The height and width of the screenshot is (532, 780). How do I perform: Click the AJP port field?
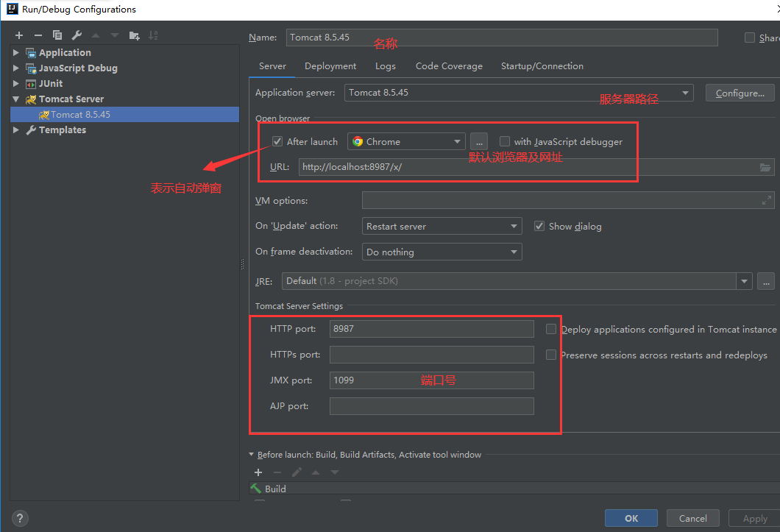pos(432,406)
